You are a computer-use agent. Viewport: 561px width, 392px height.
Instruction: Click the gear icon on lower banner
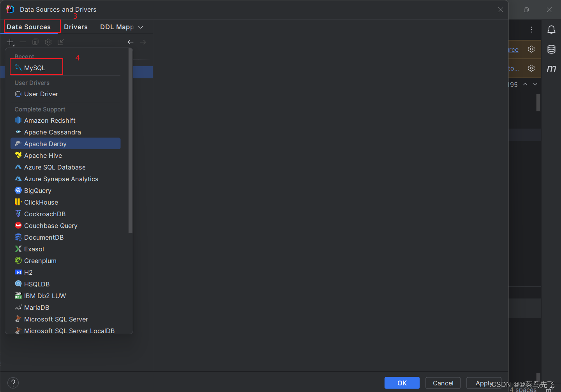(531, 68)
